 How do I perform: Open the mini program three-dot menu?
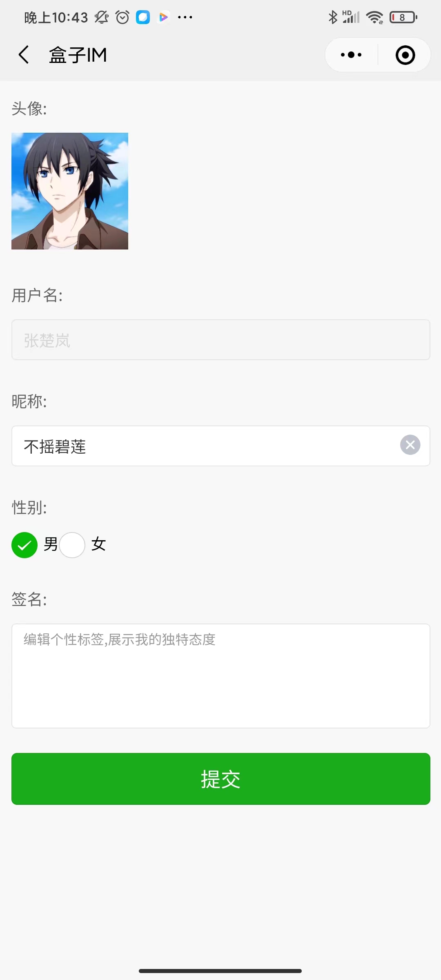pyautogui.click(x=351, y=55)
